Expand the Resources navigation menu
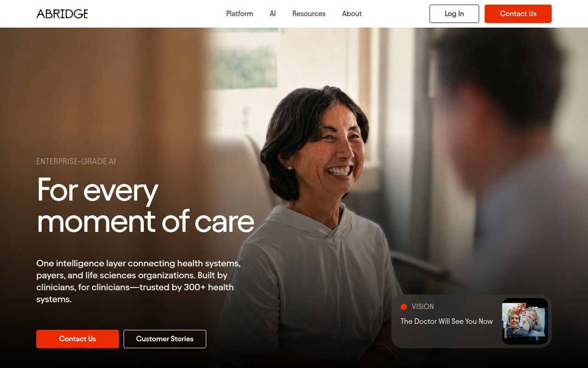This screenshot has width=588, height=368. point(309,14)
